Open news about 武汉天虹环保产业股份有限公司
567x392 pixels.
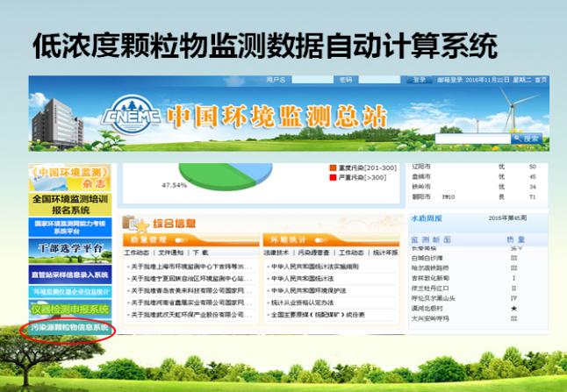tap(191, 315)
